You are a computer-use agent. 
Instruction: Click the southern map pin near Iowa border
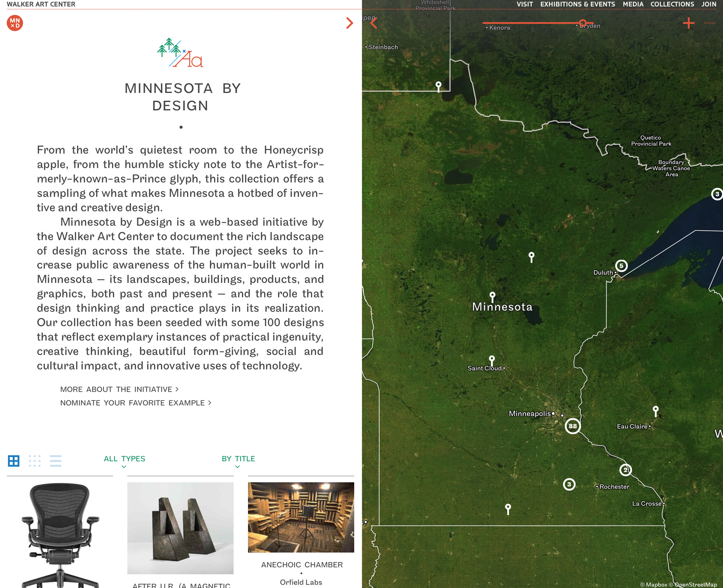coord(508,509)
